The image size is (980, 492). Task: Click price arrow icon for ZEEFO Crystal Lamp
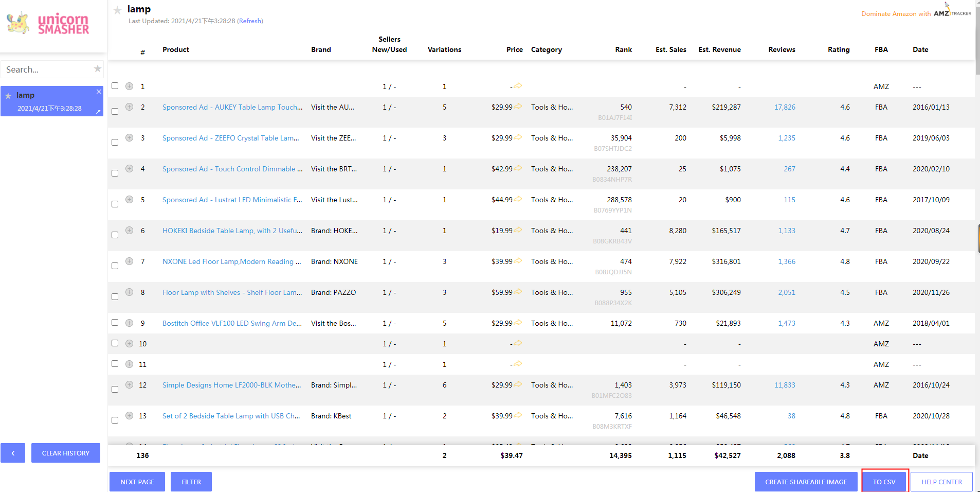pyautogui.click(x=518, y=137)
